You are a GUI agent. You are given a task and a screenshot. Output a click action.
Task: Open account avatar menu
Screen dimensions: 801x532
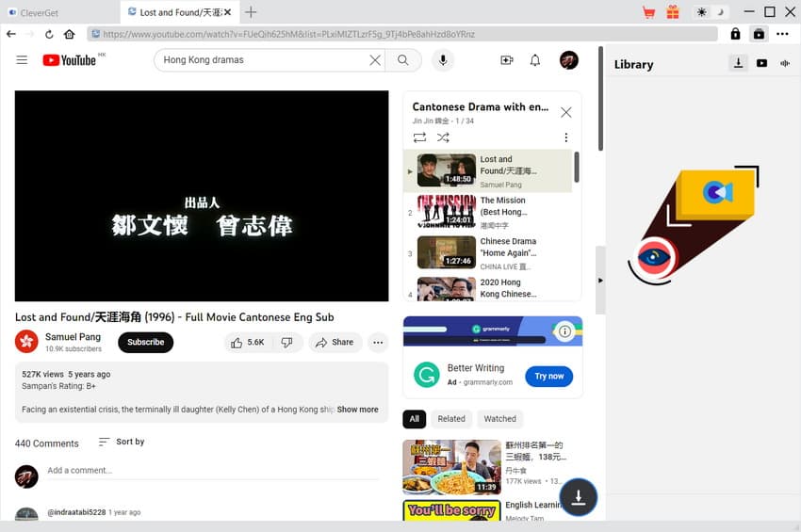[568, 60]
